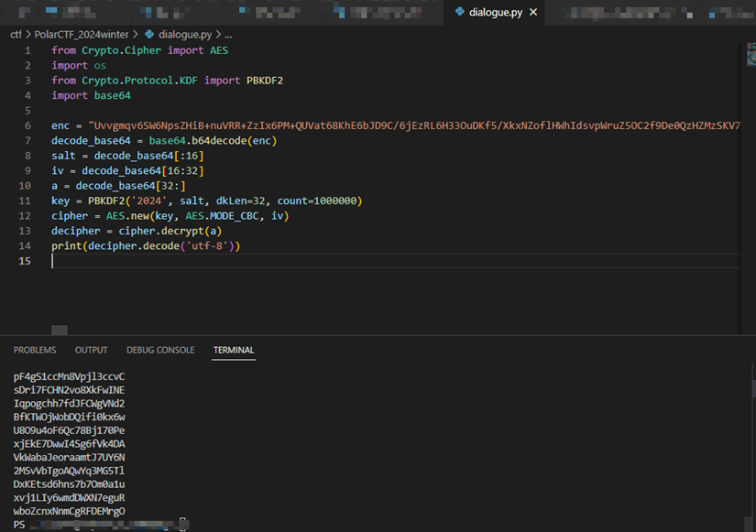Screen dimensions: 756x532
Task: Expand the ctf breadcrumb folder
Action: click(x=16, y=34)
